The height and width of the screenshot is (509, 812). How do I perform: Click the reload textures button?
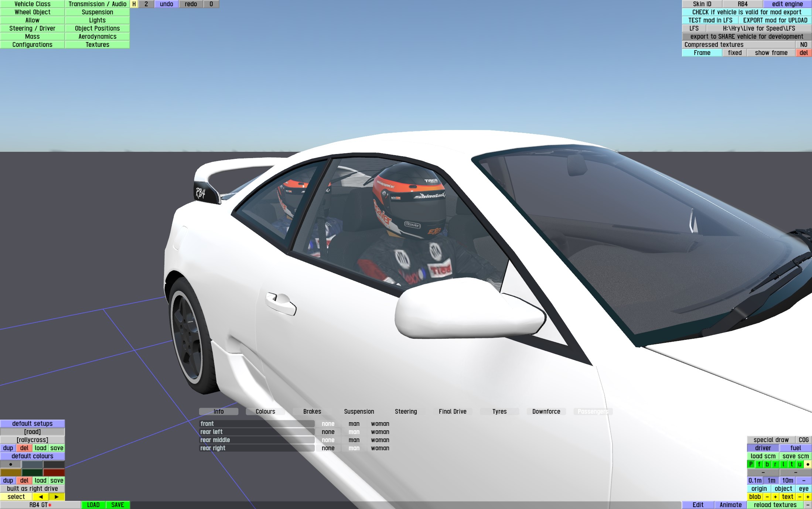pos(775,505)
